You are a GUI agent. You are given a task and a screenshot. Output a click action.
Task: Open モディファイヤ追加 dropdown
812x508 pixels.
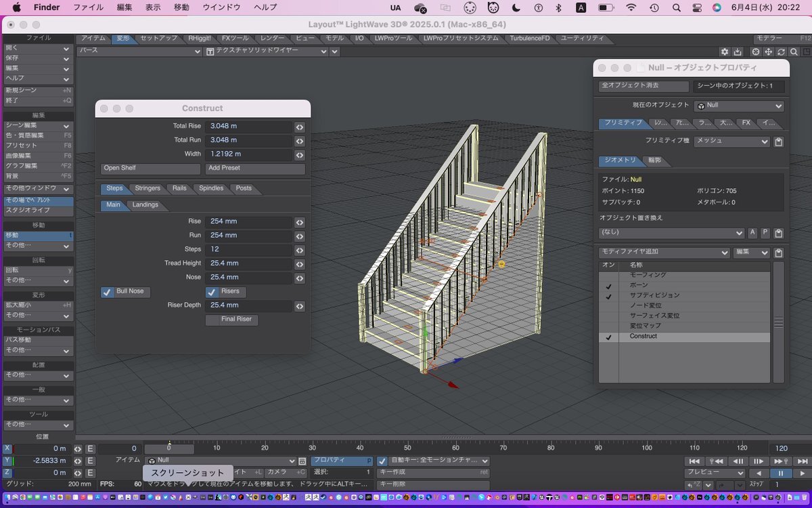[x=664, y=253]
